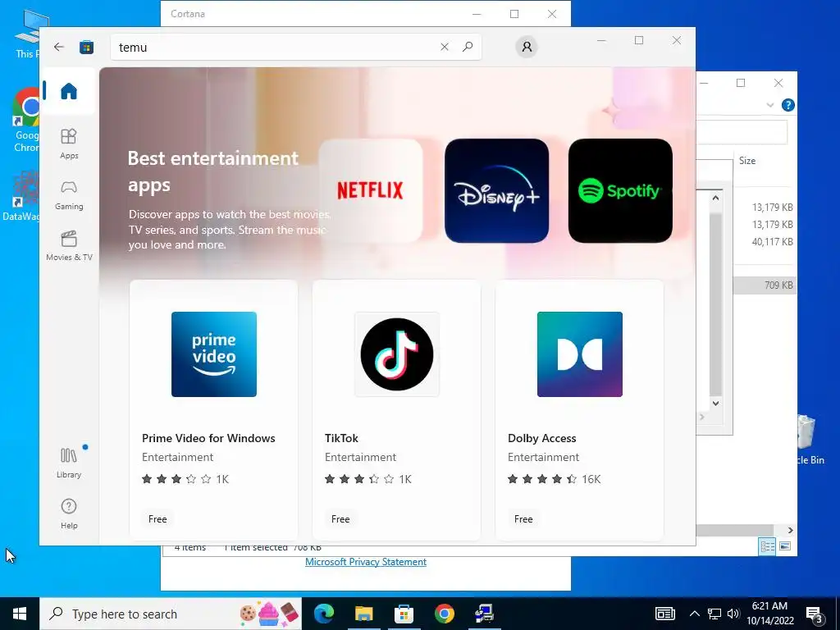This screenshot has height=630, width=840.
Task: Open the Disney+ app tile
Action: [x=496, y=190]
